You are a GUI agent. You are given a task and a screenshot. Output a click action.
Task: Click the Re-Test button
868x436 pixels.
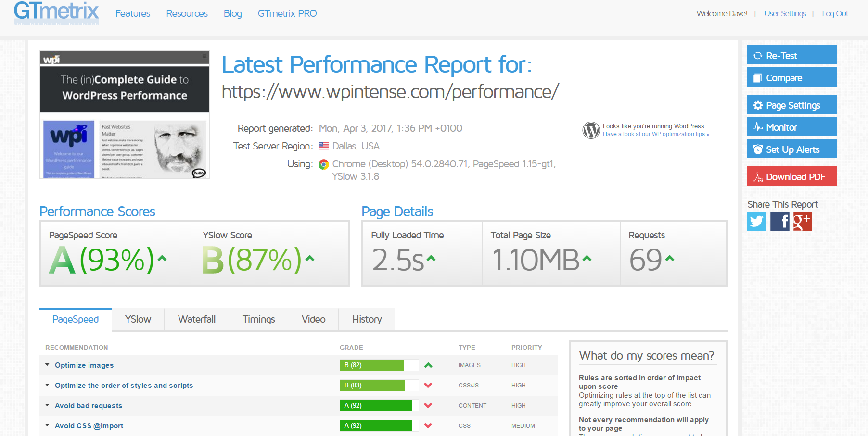coord(792,55)
